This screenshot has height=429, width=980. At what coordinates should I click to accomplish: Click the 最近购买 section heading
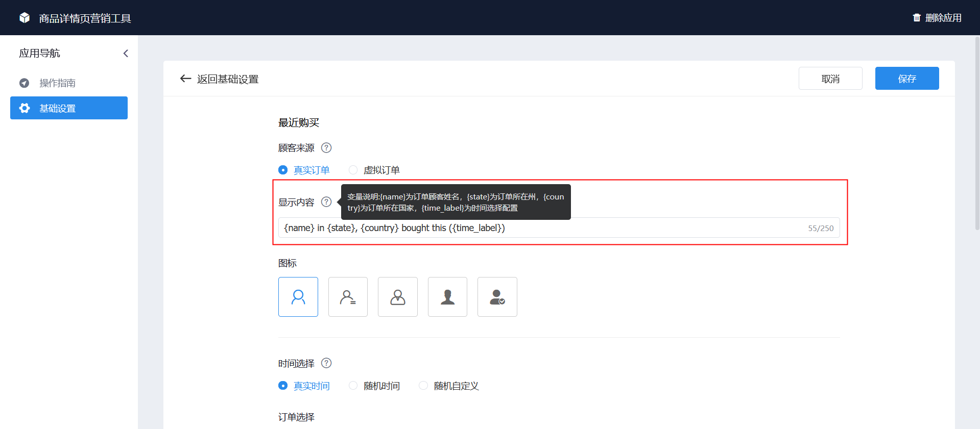tap(299, 122)
